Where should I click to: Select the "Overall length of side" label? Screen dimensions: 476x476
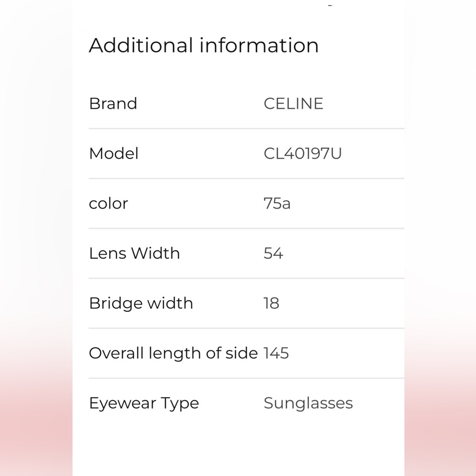[x=173, y=353]
